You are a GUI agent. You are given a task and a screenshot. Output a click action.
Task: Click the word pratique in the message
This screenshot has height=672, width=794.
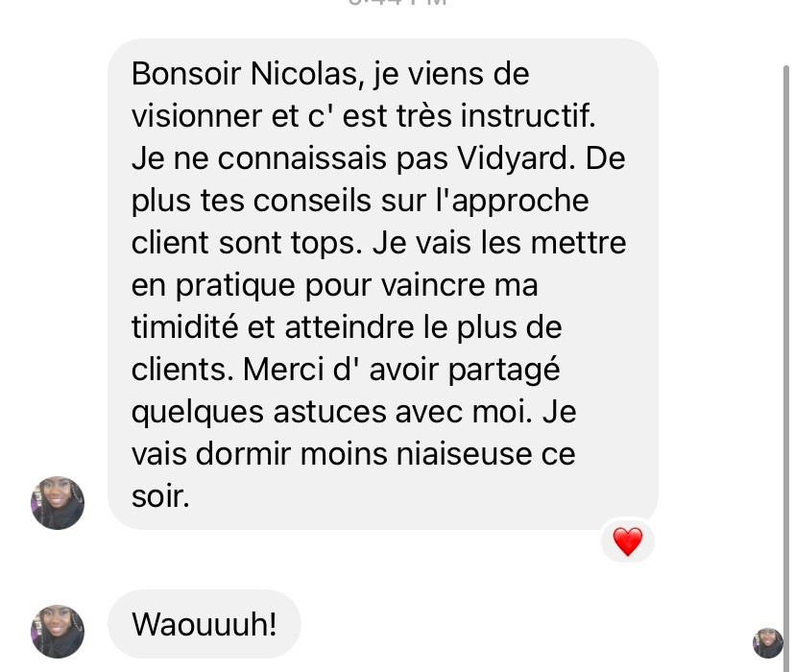pyautogui.click(x=235, y=285)
